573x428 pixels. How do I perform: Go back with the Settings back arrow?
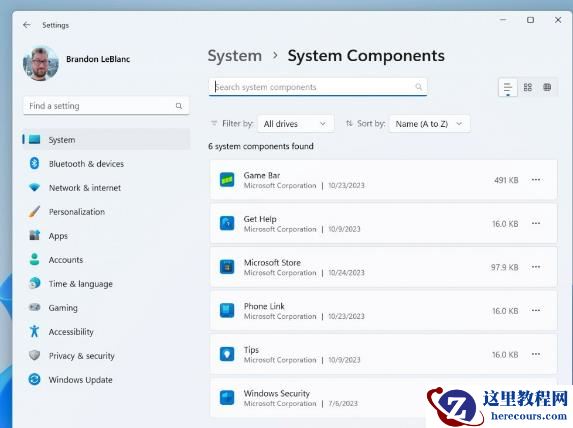tap(27, 25)
